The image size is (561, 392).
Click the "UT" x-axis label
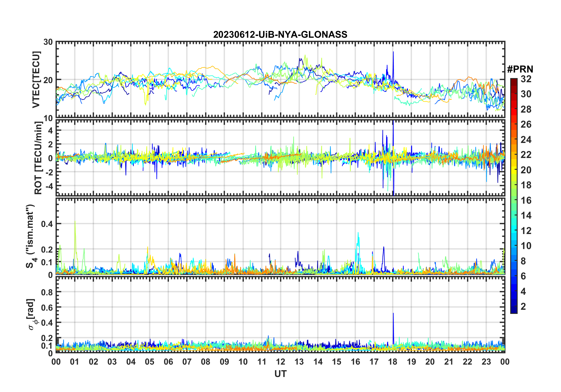[x=280, y=374]
